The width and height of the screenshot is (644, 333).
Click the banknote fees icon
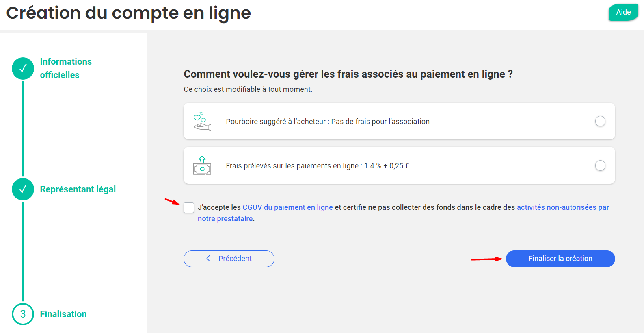click(202, 165)
